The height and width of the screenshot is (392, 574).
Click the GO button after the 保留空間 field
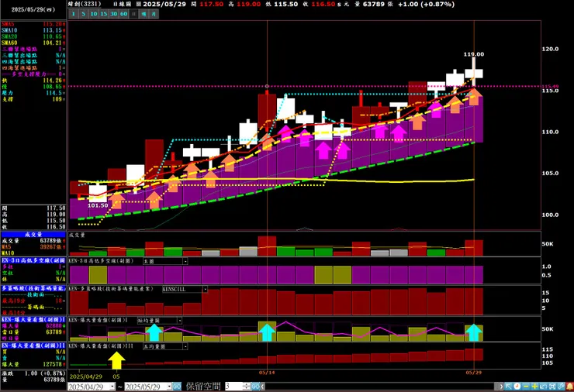255,386
